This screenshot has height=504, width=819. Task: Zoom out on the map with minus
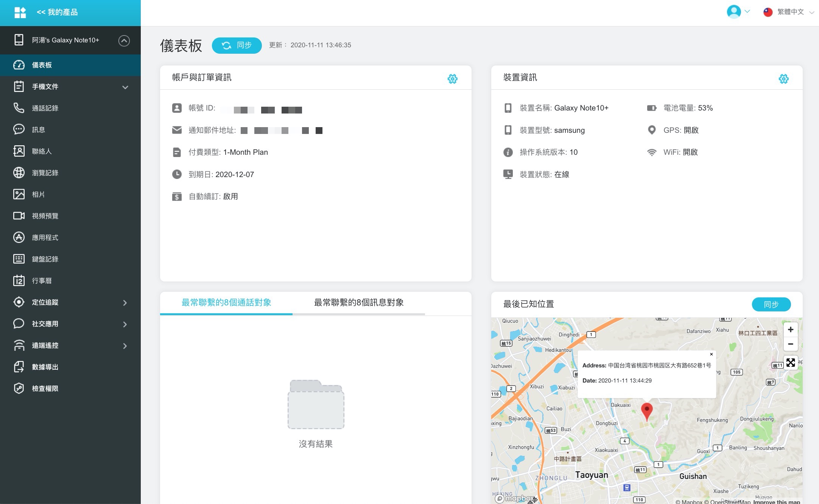point(790,344)
